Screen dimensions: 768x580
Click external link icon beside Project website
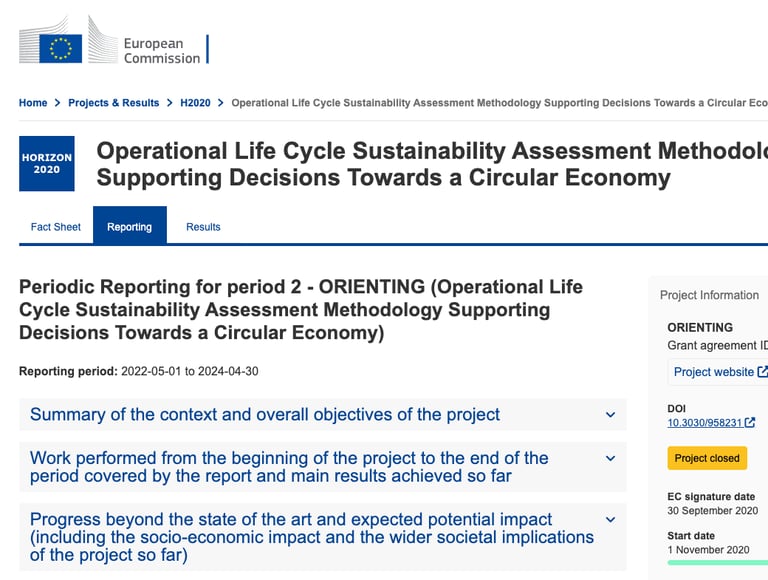[763, 372]
